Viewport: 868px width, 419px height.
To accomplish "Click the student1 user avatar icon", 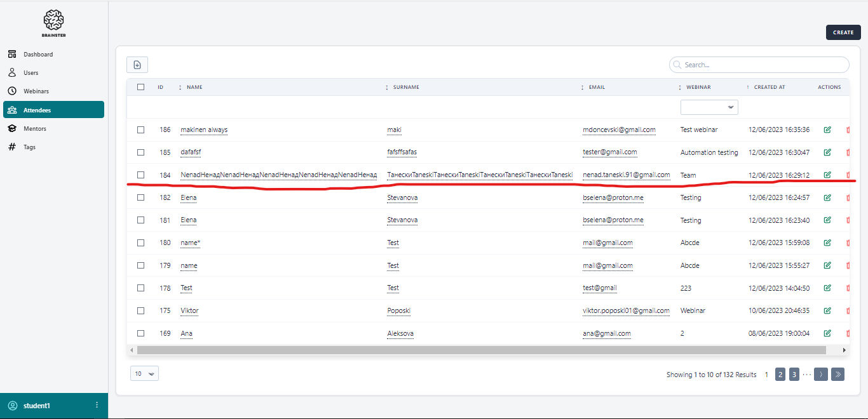I will pyautogui.click(x=13, y=405).
